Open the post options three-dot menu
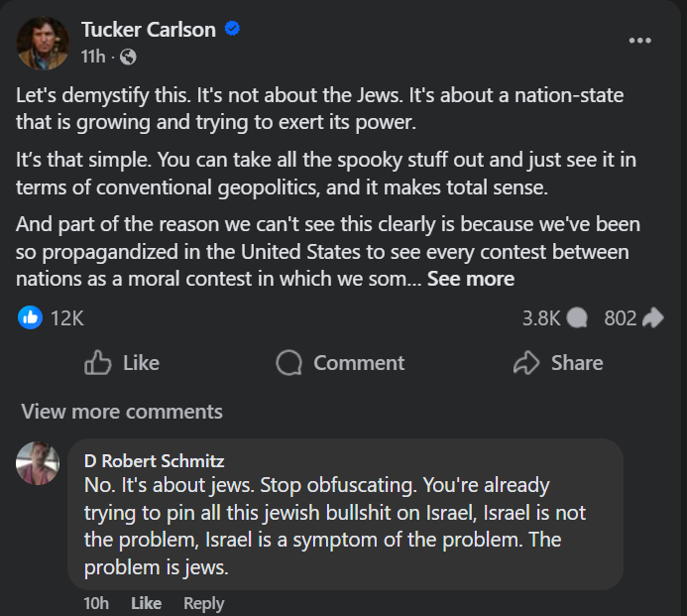Viewport: 687px width, 616px height. click(x=640, y=41)
